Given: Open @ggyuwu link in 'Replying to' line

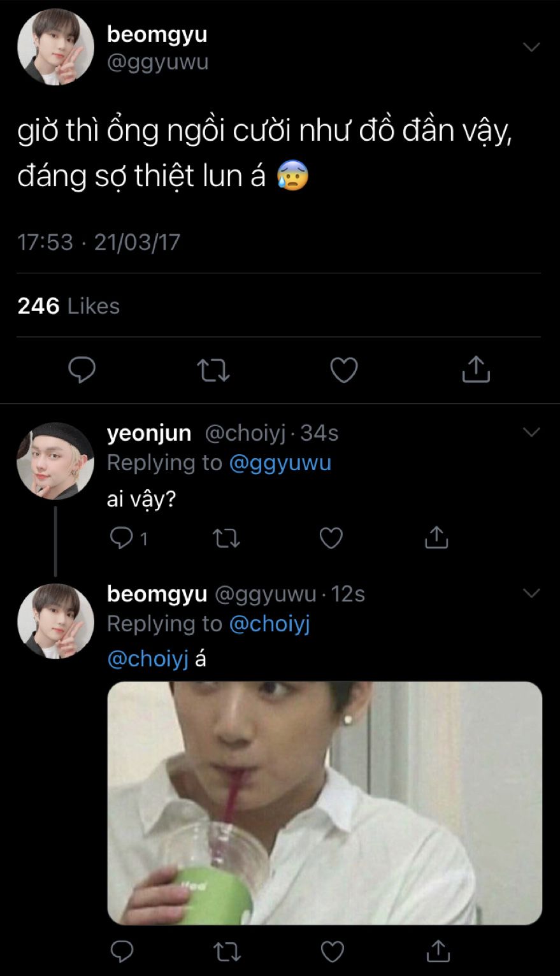Looking at the screenshot, I should point(280,463).
